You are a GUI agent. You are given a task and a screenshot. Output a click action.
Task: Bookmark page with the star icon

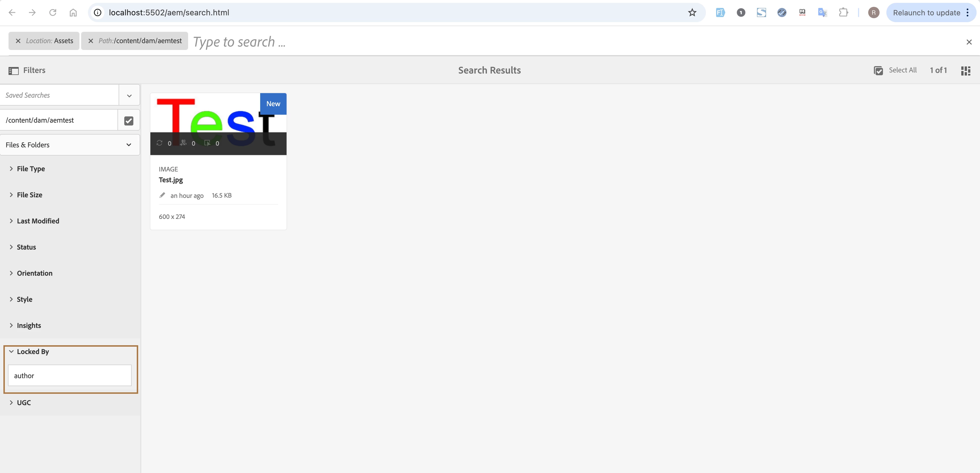coord(692,12)
